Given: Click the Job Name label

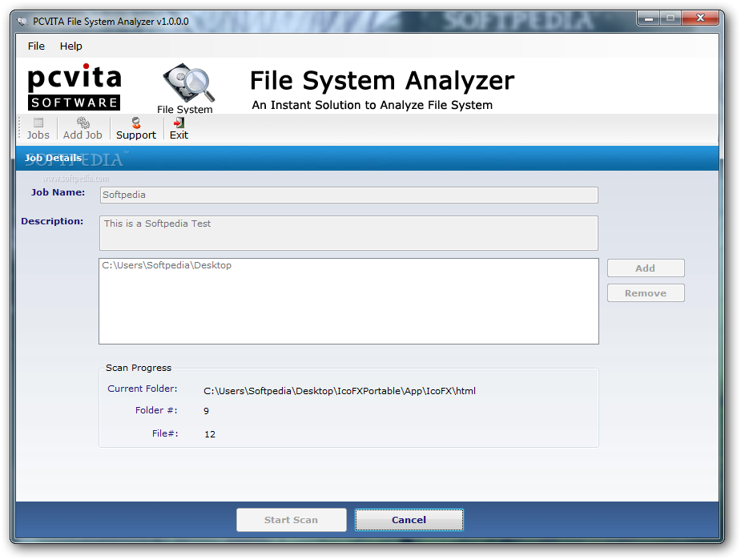Looking at the screenshot, I should pyautogui.click(x=58, y=192).
